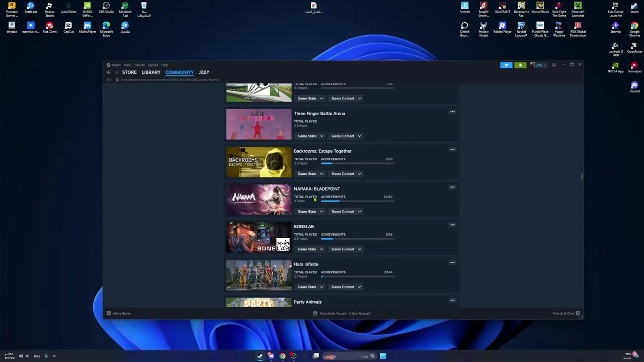Expand Game Stats for BONELAB
This screenshot has height=362, width=644.
[x=310, y=249]
